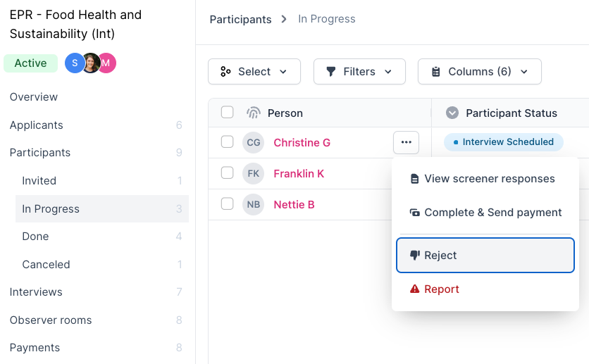
Task: Click the fingerprint icon in Person header
Action: [254, 113]
